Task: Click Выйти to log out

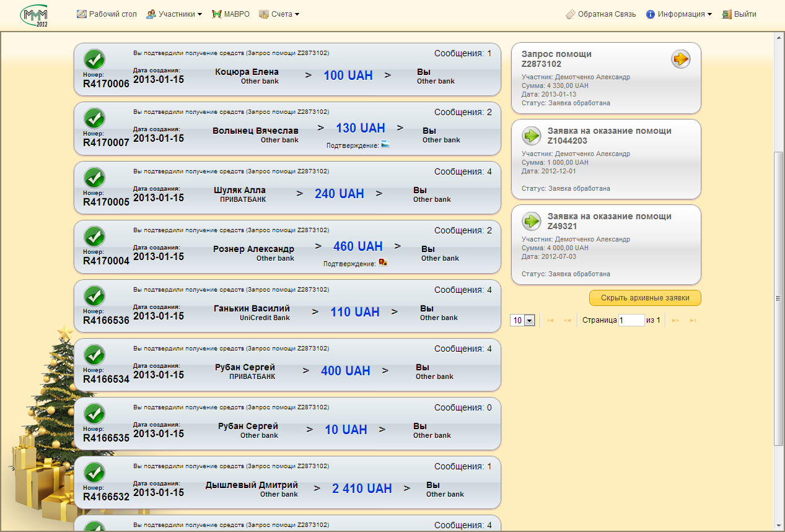Action: coord(739,14)
